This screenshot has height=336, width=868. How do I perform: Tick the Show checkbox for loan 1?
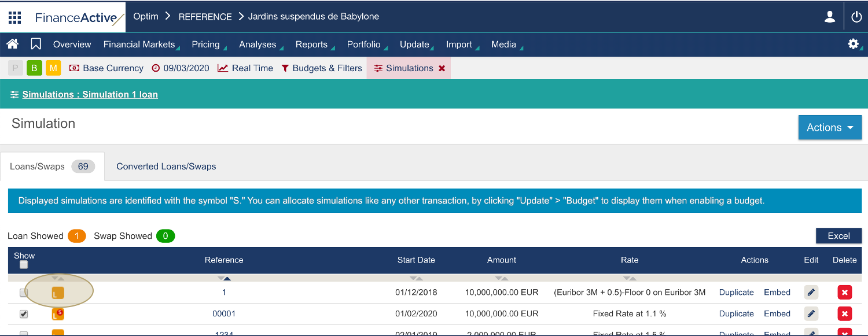point(24,293)
